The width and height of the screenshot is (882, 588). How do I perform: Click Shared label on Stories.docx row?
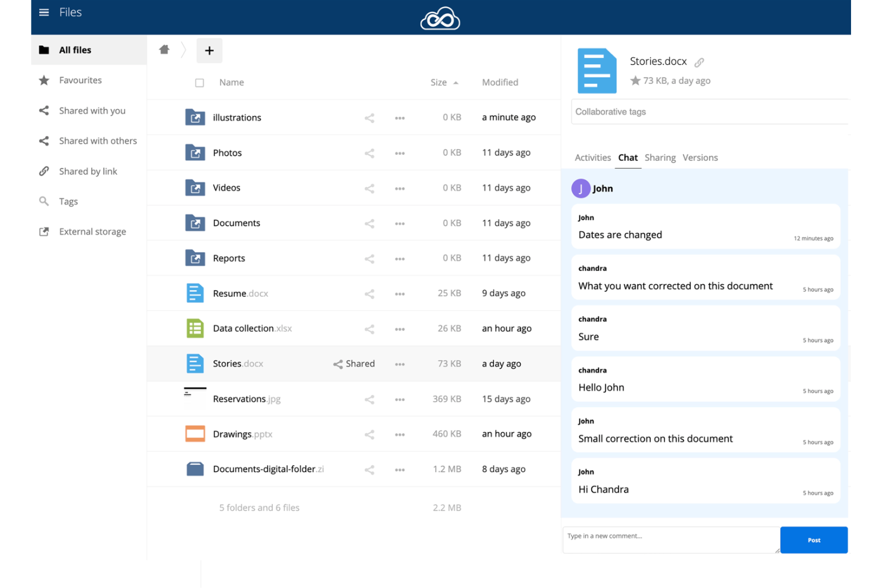click(x=354, y=363)
